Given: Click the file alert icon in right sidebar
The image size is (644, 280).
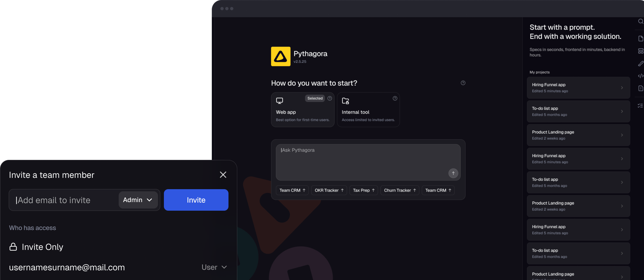Looking at the screenshot, I should pyautogui.click(x=641, y=88).
